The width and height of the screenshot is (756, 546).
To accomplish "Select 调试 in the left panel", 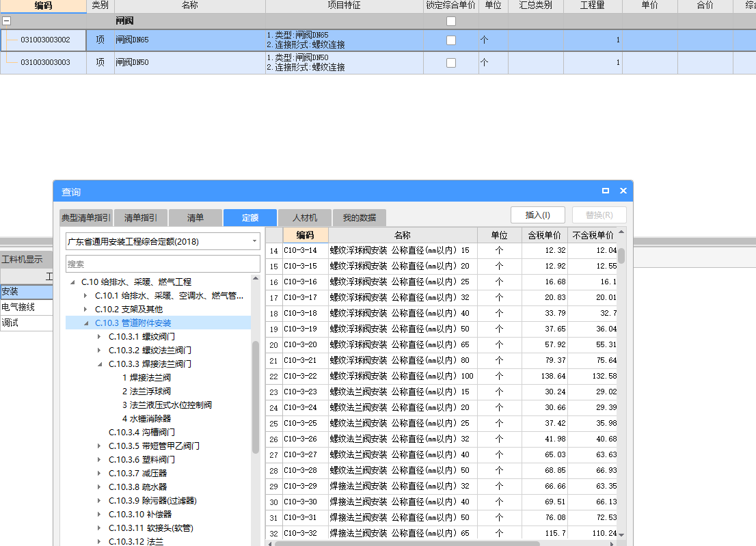I will (27, 323).
